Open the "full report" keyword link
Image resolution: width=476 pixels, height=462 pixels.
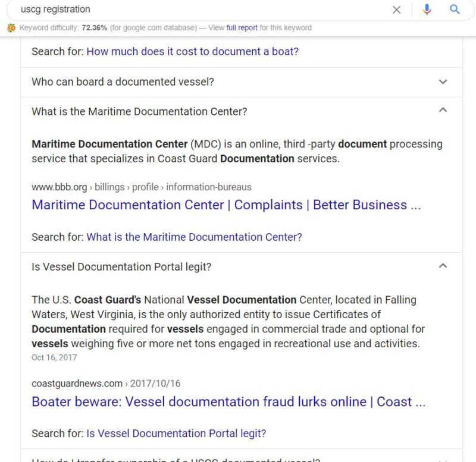pyautogui.click(x=242, y=28)
